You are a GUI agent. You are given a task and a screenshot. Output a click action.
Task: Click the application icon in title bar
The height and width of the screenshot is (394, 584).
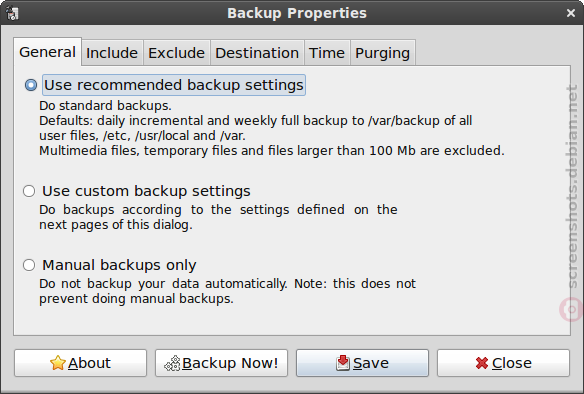pyautogui.click(x=12, y=13)
